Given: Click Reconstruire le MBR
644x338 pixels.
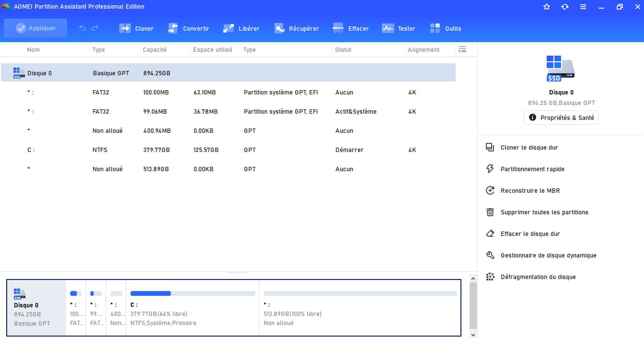Looking at the screenshot, I should pyautogui.click(x=530, y=191).
